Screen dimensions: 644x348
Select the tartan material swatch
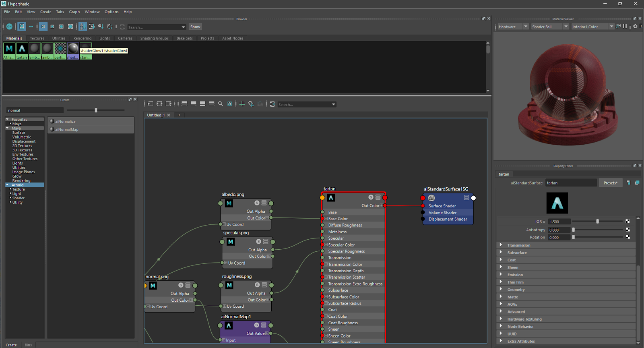point(22,51)
